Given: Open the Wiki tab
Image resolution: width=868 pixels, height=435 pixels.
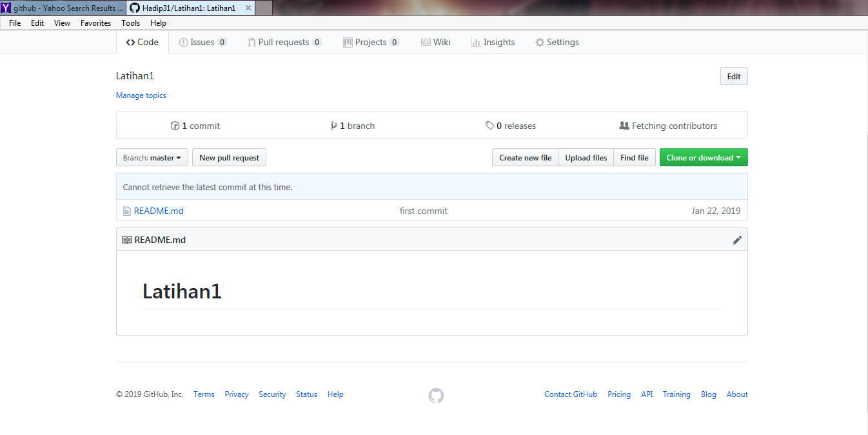Looking at the screenshot, I should (436, 42).
